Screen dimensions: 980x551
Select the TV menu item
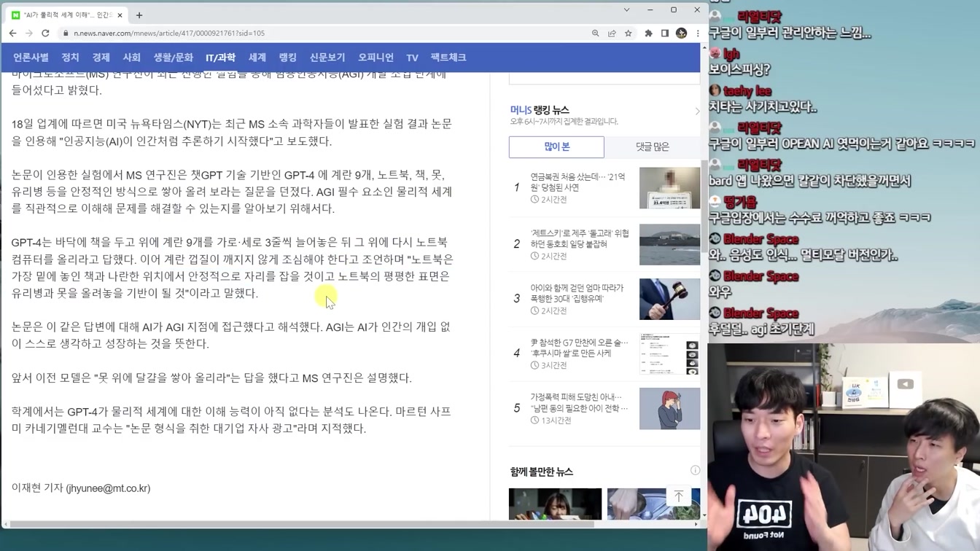(412, 58)
